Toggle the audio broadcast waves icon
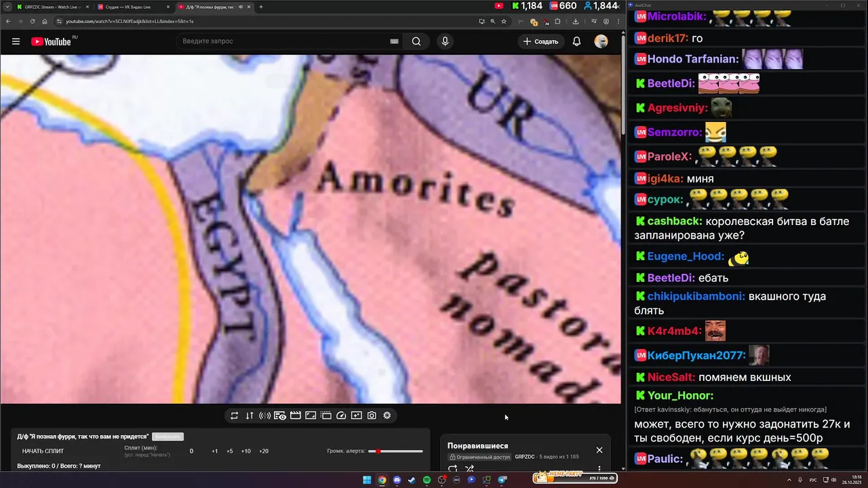This screenshot has height=488, width=868. point(264,415)
